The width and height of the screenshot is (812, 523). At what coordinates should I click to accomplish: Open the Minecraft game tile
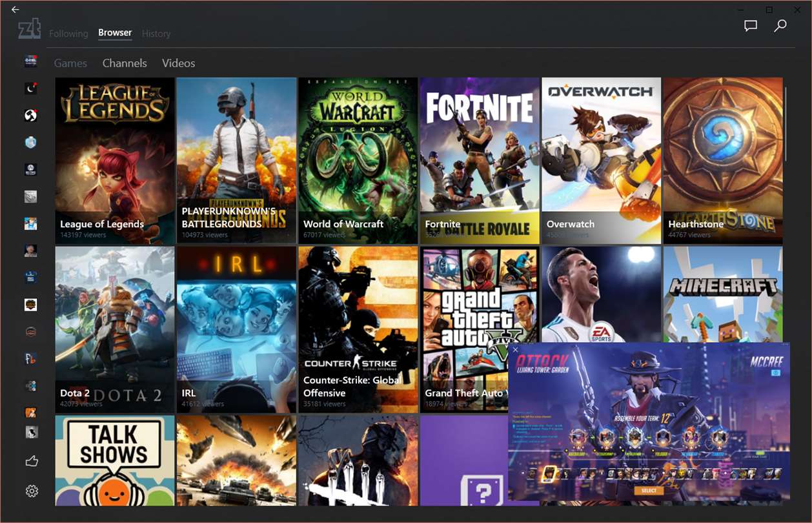(x=723, y=294)
